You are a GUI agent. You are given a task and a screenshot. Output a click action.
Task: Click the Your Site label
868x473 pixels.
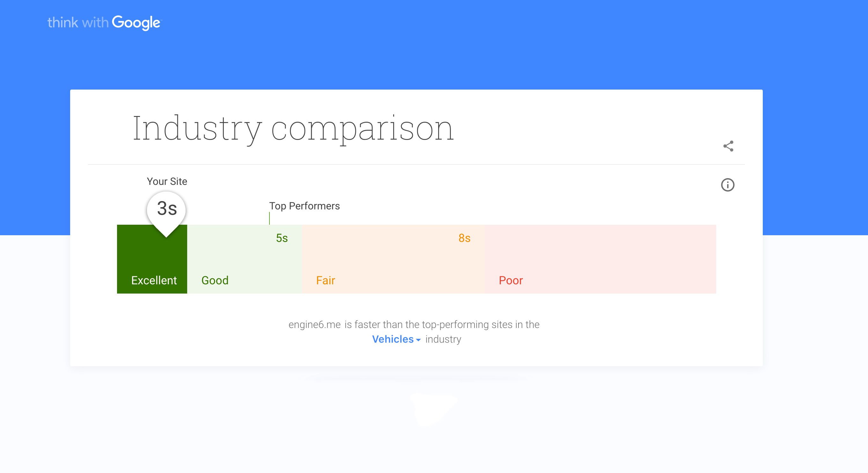click(x=167, y=181)
